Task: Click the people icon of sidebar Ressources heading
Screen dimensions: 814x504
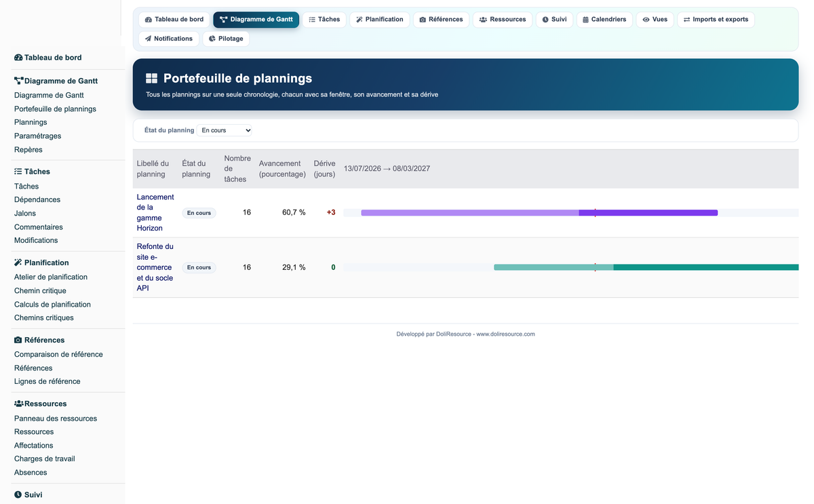Action: click(x=19, y=404)
